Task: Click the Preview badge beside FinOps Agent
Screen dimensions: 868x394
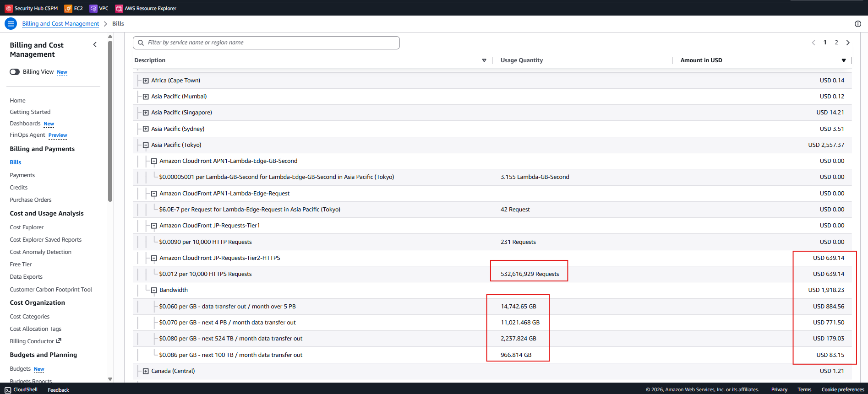Action: pyautogui.click(x=58, y=135)
